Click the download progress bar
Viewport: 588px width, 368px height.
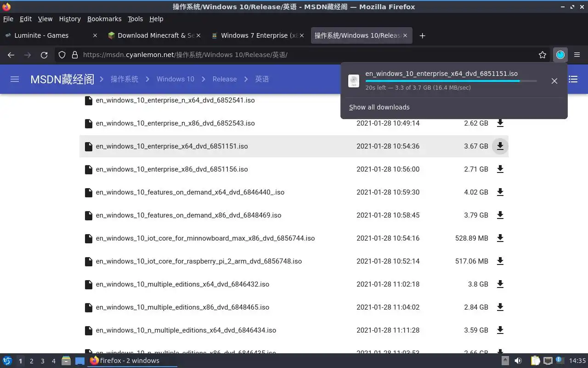[451, 81]
